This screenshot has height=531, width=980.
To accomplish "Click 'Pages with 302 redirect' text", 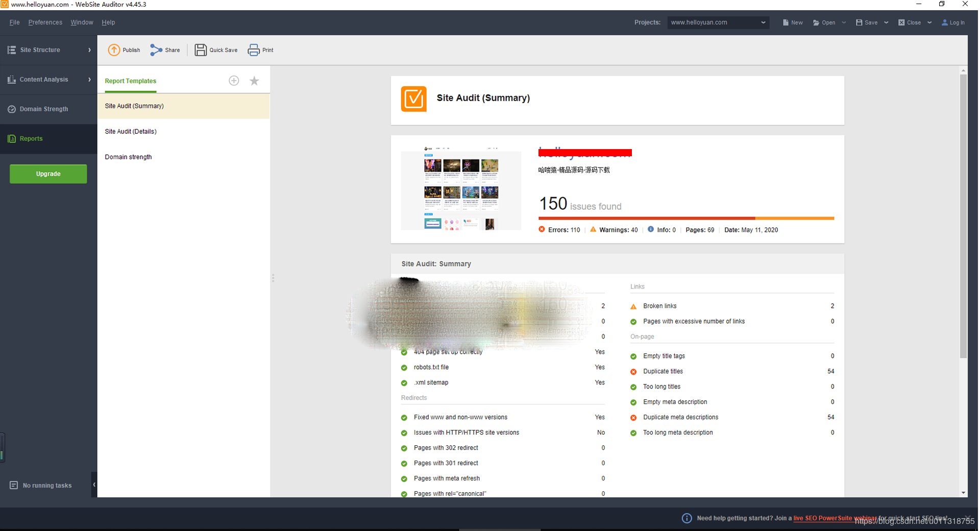I will click(x=446, y=448).
